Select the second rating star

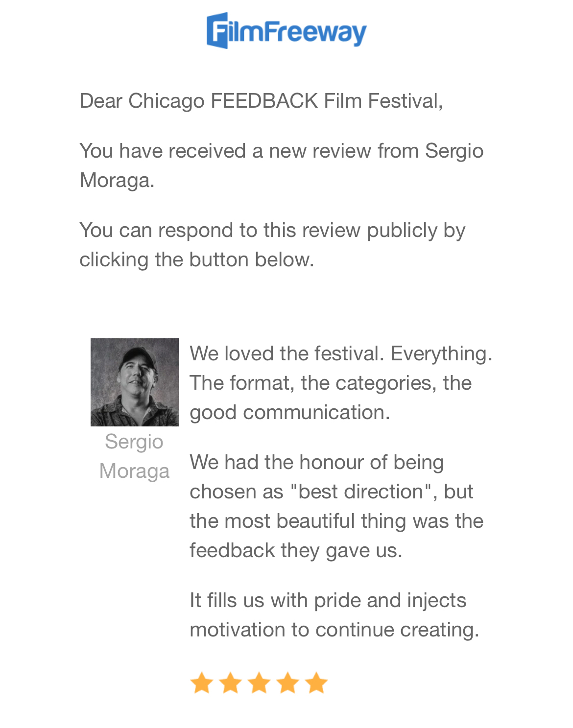(x=230, y=682)
